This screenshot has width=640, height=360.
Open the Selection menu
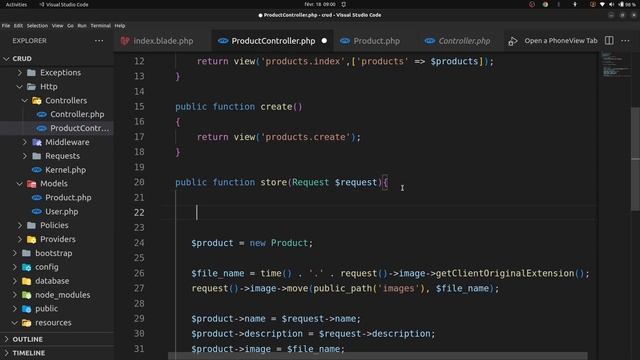[37, 26]
